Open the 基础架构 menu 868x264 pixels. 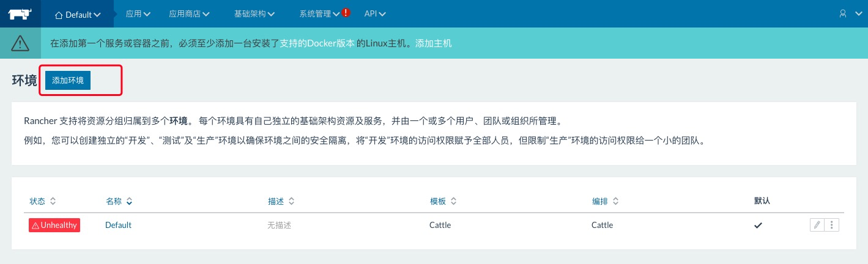[x=254, y=13]
